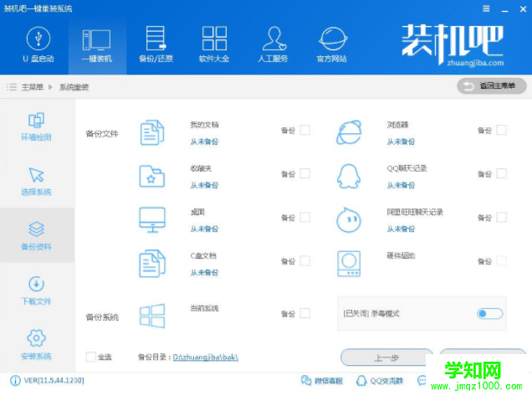Screen dimensions: 532x396
Task: Click the 系统重装 breadcrumb text
Action: tap(74, 87)
